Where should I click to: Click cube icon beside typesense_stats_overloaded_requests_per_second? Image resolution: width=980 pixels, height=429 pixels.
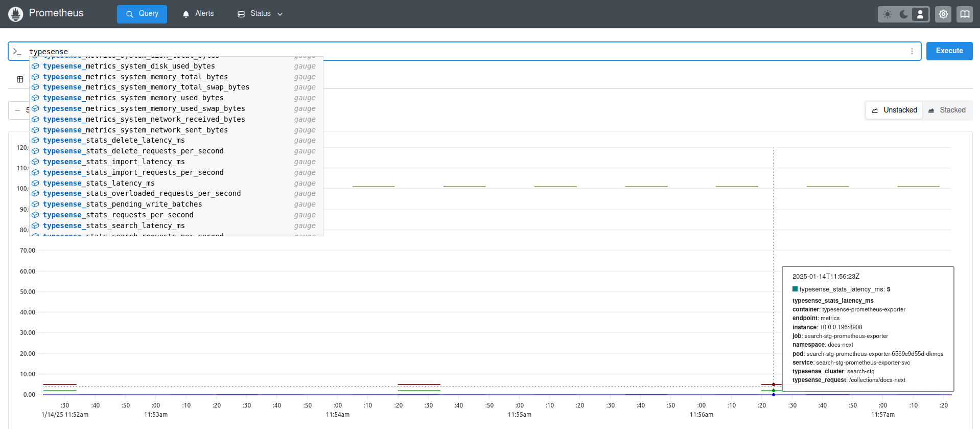pos(35,193)
